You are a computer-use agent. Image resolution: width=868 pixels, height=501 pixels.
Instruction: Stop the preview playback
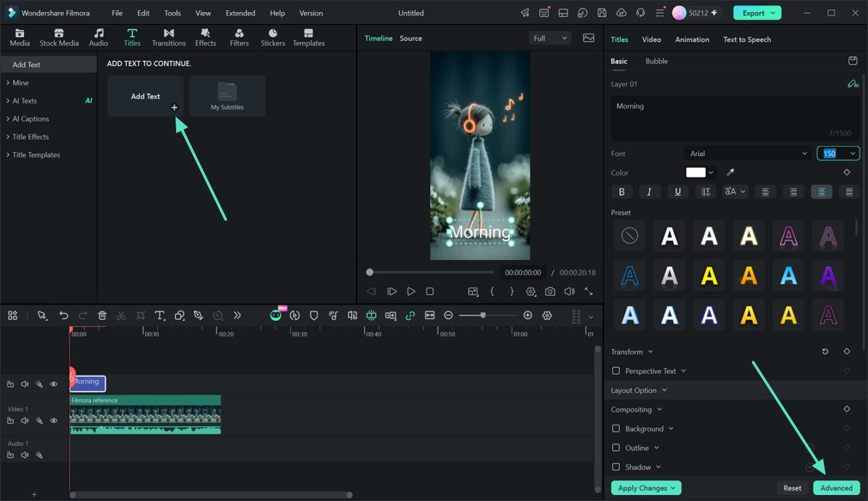click(430, 292)
